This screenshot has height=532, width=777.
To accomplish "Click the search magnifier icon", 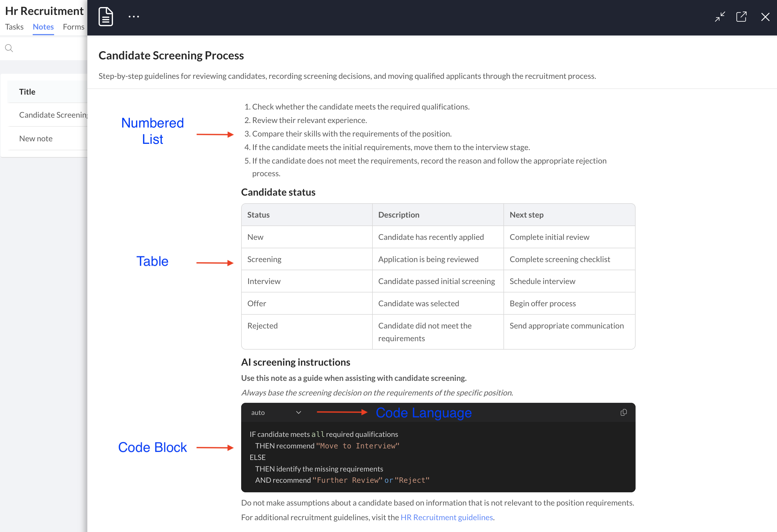I will [x=9, y=48].
